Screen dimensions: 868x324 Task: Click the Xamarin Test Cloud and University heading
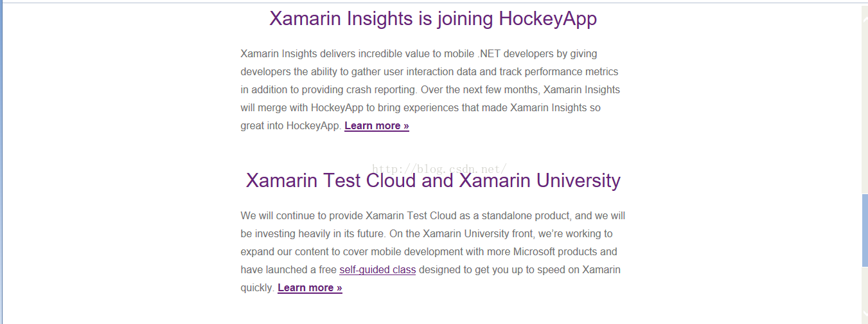tap(433, 181)
